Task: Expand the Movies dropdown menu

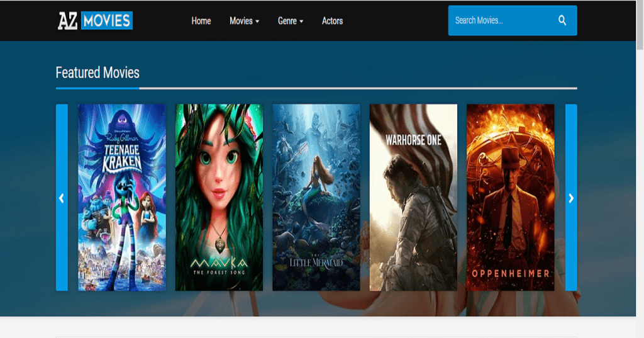Action: (245, 21)
